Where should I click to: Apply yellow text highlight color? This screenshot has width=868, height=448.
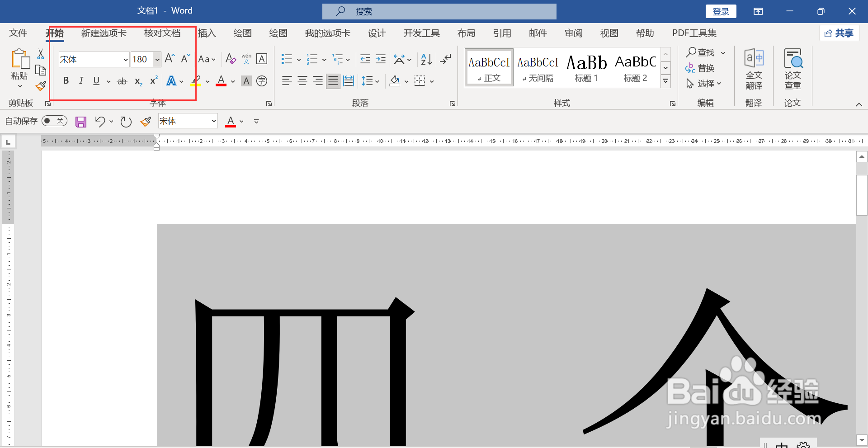click(196, 81)
